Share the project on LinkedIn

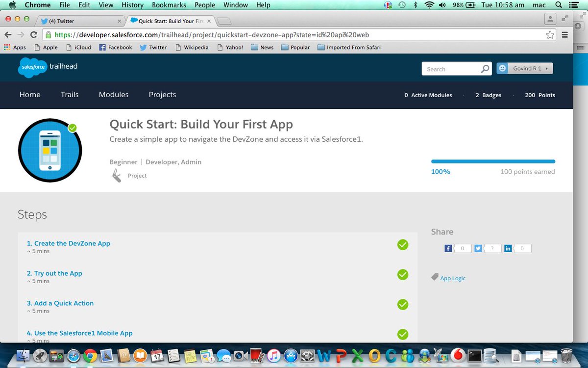tap(508, 248)
